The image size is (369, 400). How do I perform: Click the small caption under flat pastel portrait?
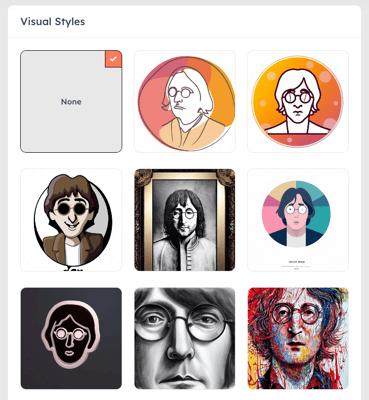(x=296, y=264)
